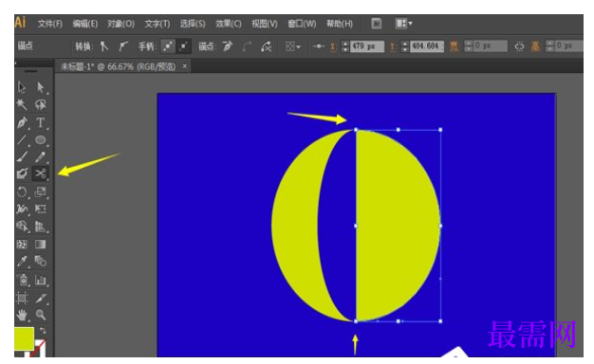The height and width of the screenshot is (364, 594).
Task: Open the Arrange Documents dropdown
Action: 404,24
